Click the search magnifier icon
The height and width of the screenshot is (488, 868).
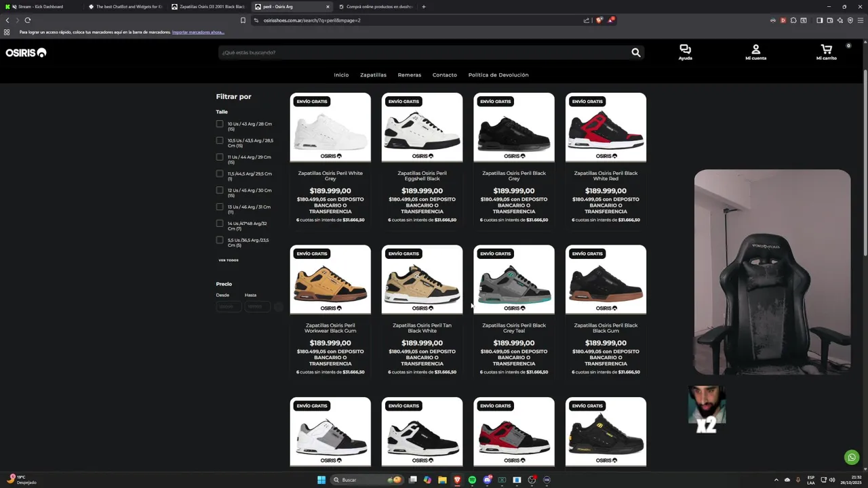[x=635, y=52]
